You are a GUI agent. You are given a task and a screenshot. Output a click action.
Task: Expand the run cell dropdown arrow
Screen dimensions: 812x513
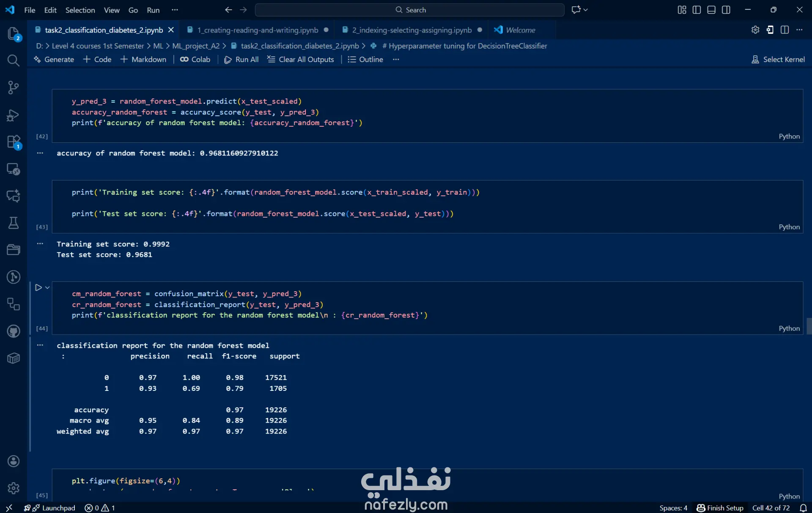pos(47,287)
